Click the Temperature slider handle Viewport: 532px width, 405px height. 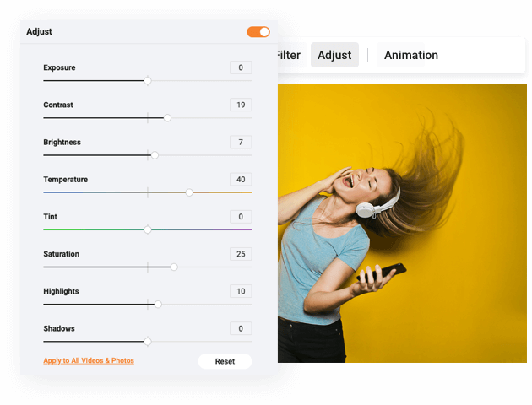[189, 192]
